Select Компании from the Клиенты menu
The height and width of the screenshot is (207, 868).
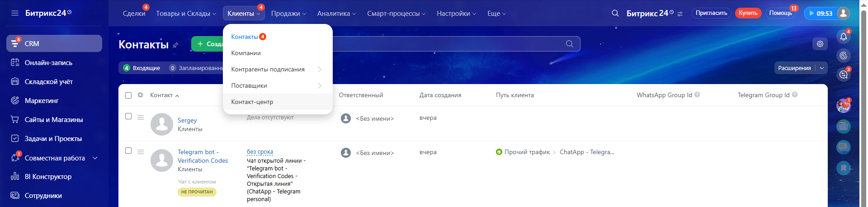click(246, 53)
